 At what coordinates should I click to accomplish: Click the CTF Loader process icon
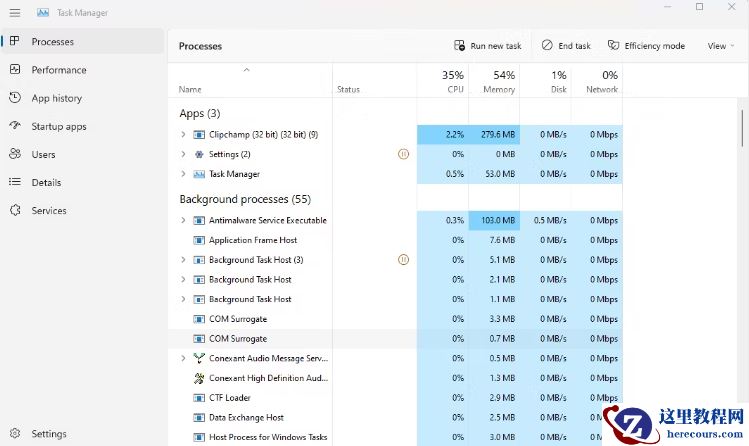(199, 397)
